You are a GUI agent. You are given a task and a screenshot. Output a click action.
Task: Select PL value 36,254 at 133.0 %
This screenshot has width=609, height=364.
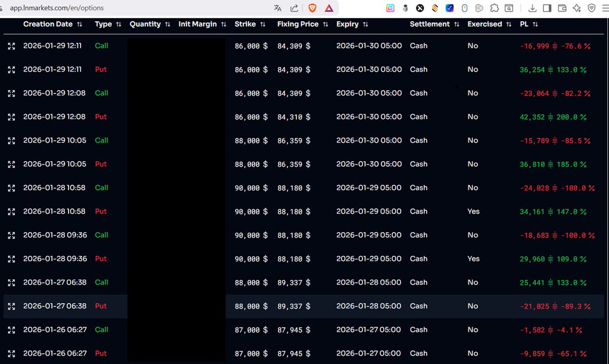point(553,69)
